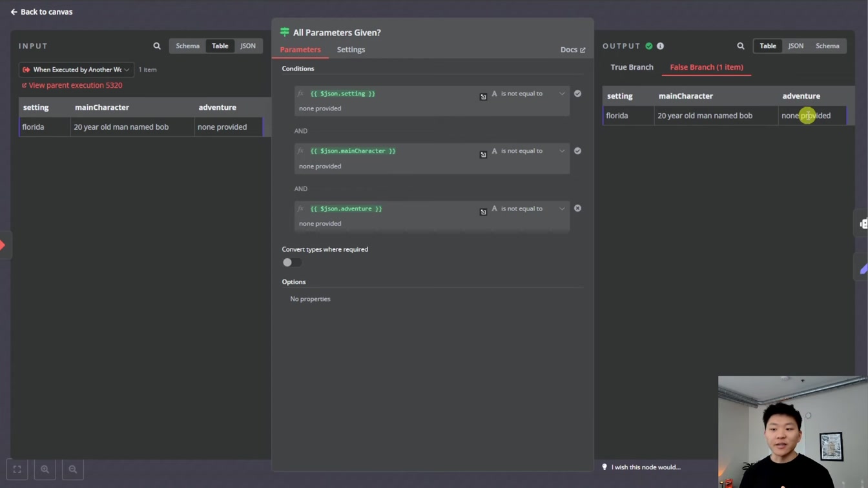
Task: Switch input view to Schema
Action: [187, 46]
